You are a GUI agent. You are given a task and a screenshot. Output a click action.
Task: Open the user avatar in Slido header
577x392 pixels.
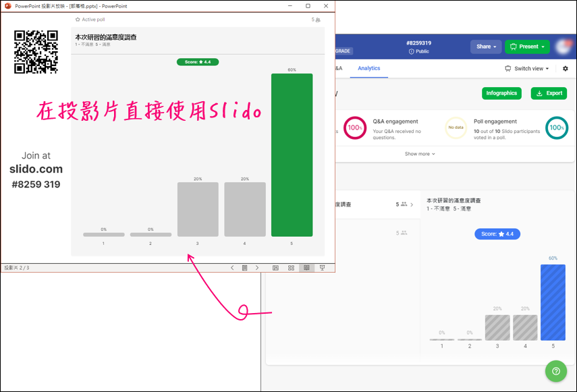(564, 47)
